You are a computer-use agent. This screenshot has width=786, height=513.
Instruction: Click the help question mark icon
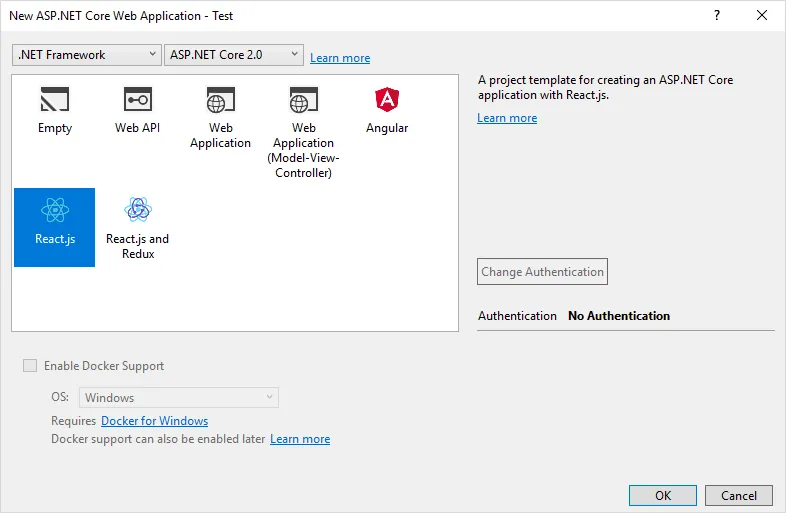tap(716, 16)
